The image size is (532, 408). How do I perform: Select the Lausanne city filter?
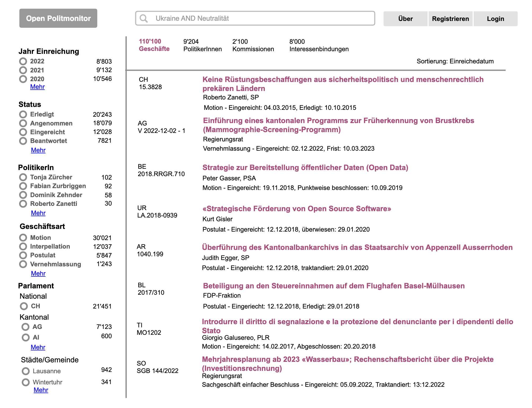click(26, 371)
